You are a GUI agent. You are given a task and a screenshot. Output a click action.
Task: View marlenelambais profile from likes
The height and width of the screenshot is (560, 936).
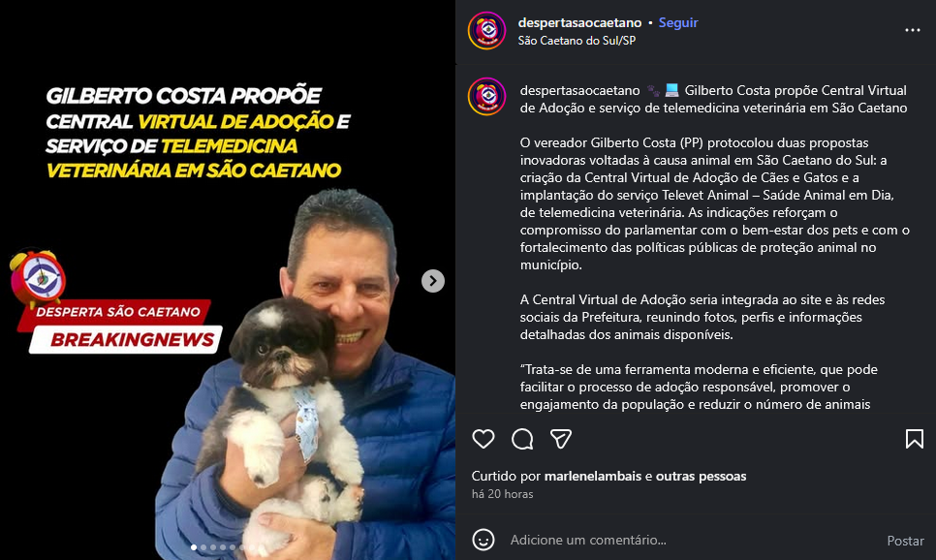coord(593,476)
